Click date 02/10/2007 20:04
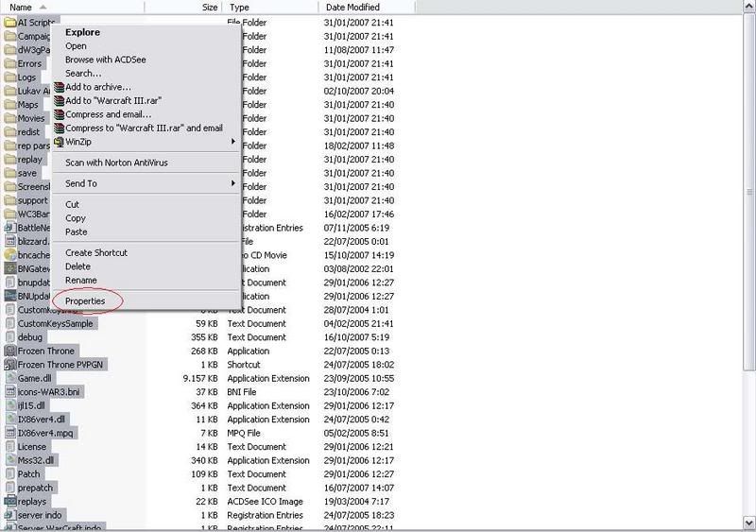 359,91
